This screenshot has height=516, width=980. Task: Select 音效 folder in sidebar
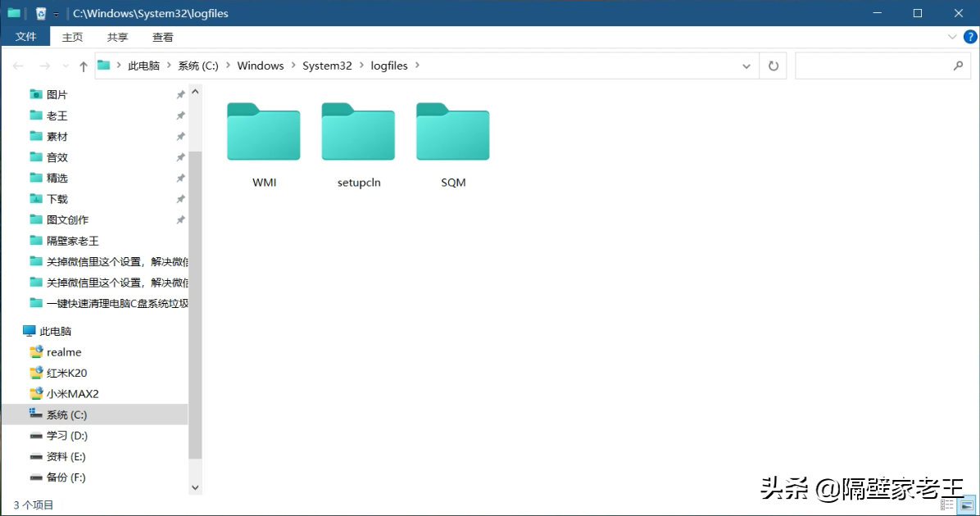click(x=57, y=157)
